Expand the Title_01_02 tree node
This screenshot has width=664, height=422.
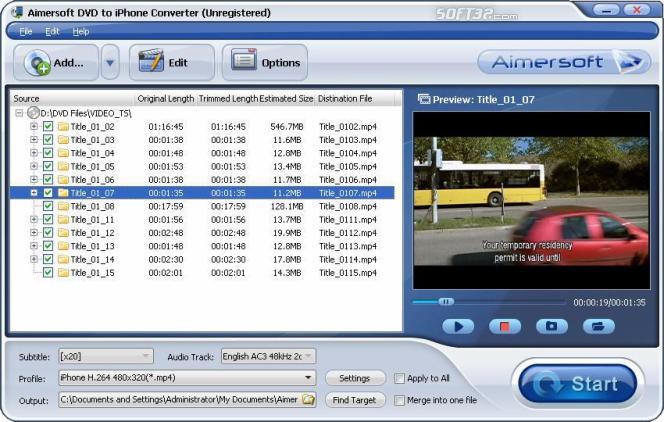34,126
